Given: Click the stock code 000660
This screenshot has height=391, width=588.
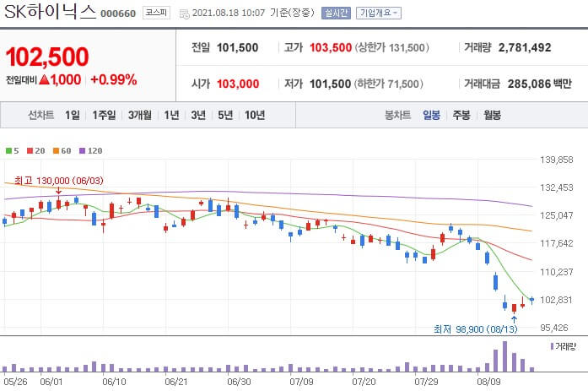Looking at the screenshot, I should tap(118, 14).
